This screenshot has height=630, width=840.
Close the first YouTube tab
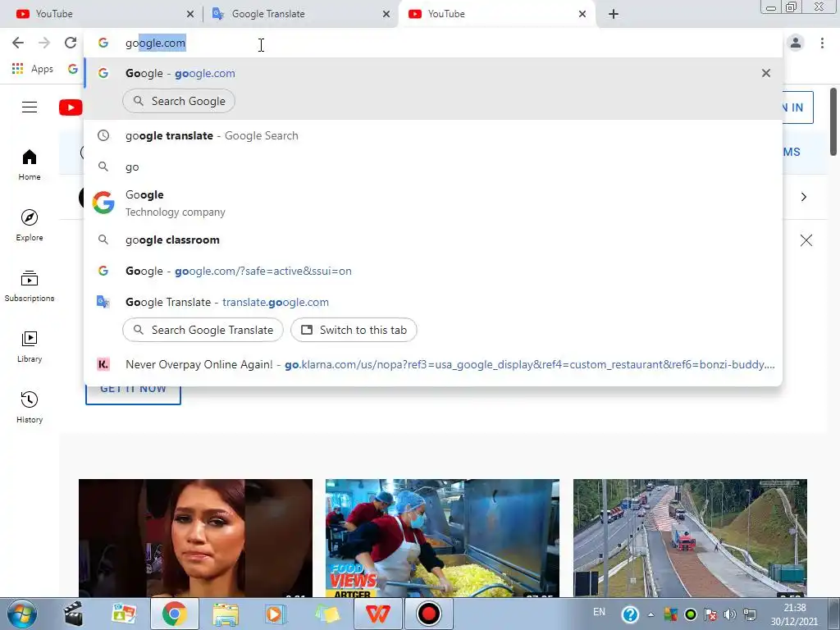coord(190,14)
